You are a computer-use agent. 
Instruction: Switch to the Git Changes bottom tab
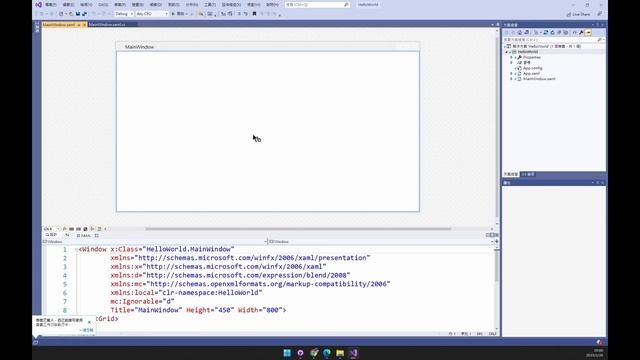click(528, 174)
